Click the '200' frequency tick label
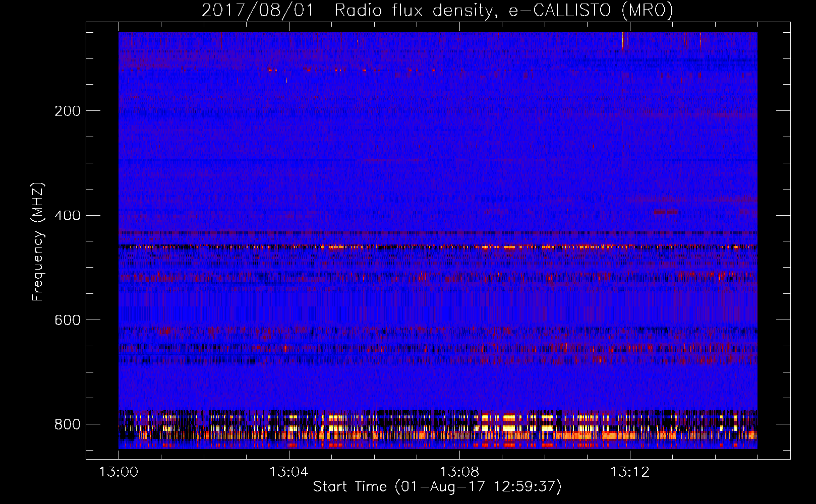The width and height of the screenshot is (816, 504). pos(68,111)
